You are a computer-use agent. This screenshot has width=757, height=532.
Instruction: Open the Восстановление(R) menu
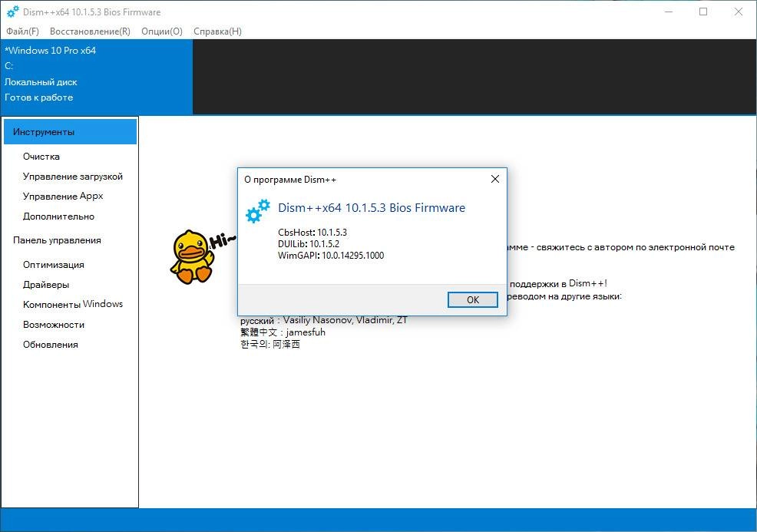click(x=90, y=31)
